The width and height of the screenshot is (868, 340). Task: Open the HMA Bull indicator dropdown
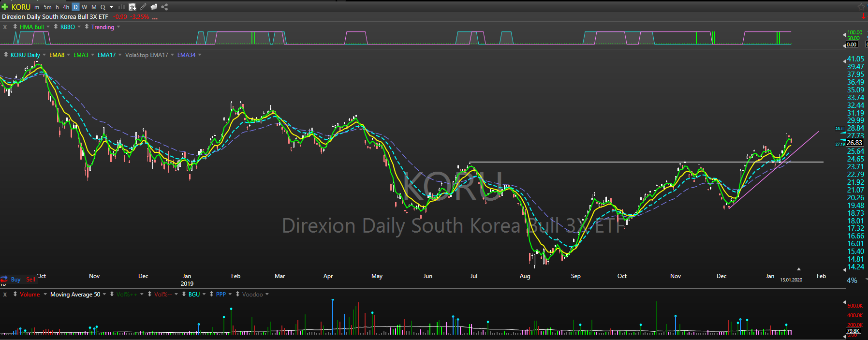(x=48, y=27)
